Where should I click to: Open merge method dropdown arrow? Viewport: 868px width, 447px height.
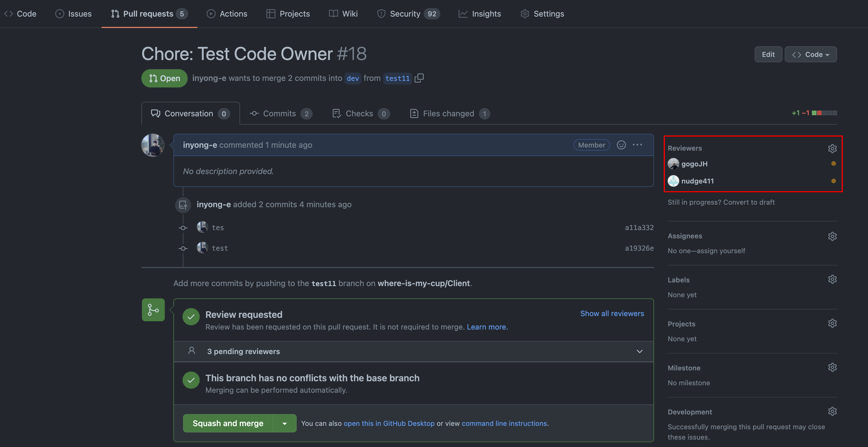pyautogui.click(x=284, y=424)
